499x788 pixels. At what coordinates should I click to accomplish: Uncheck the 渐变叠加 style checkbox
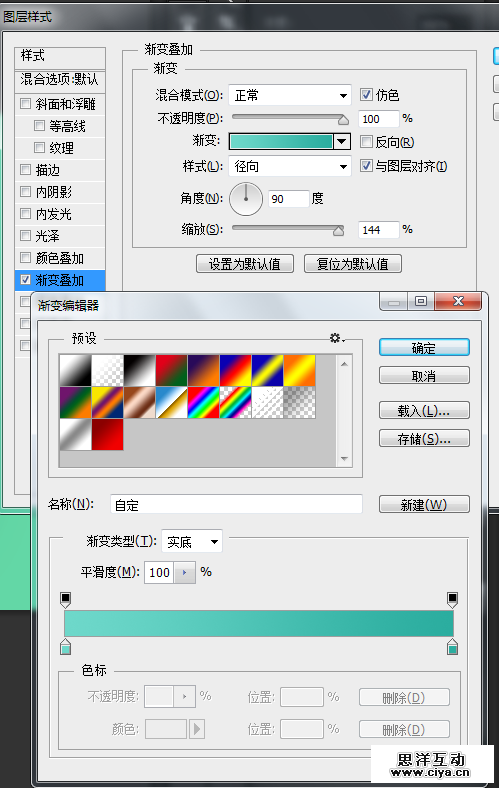pyautogui.click(x=25, y=280)
